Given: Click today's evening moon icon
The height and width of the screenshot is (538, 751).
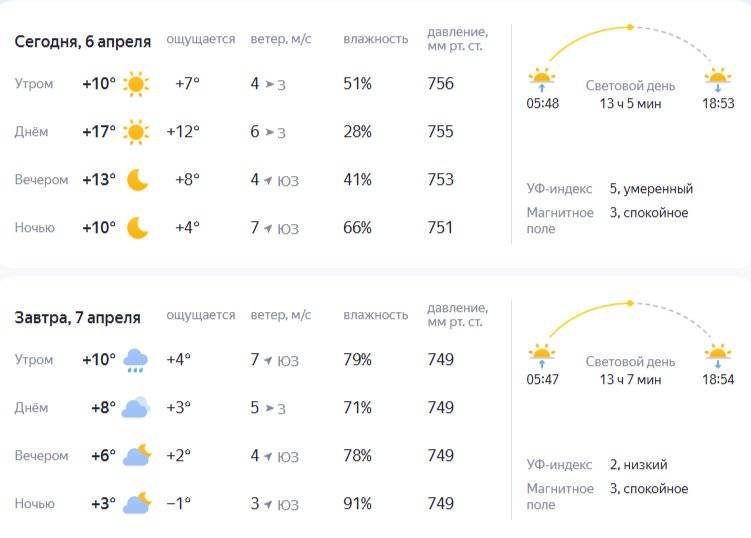Looking at the screenshot, I should tap(138, 180).
